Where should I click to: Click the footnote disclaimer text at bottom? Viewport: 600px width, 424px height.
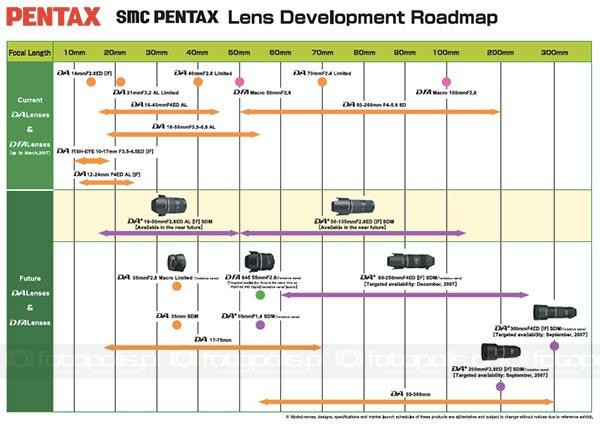439,416
